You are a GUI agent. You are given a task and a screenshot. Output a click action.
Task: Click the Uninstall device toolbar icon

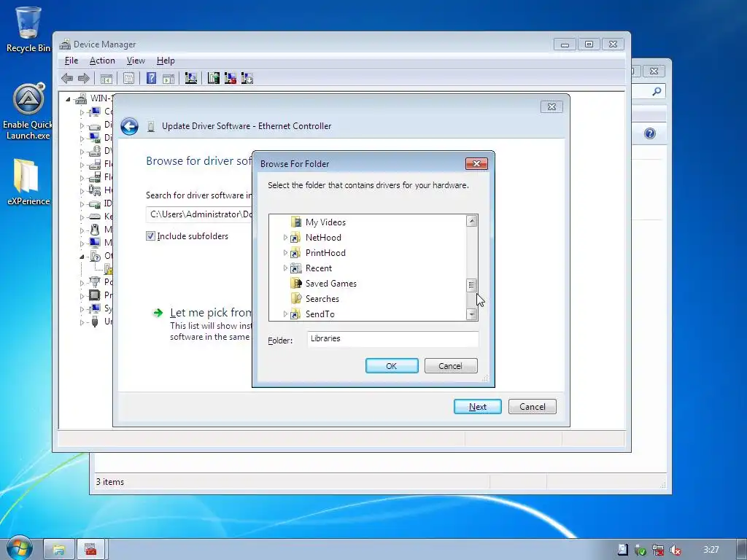click(x=231, y=78)
